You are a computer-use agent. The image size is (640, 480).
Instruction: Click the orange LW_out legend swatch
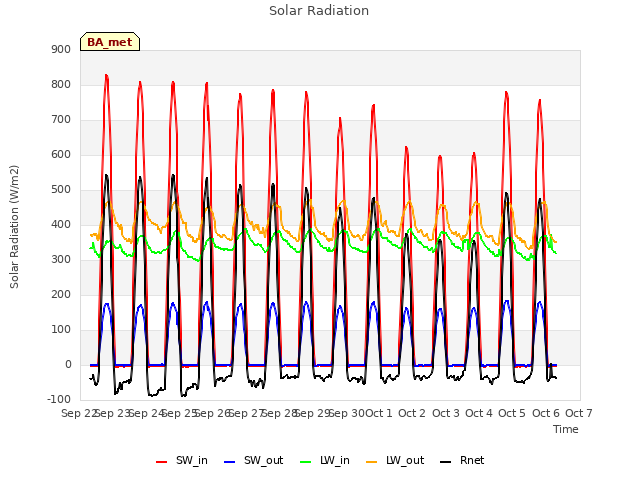[x=372, y=462]
